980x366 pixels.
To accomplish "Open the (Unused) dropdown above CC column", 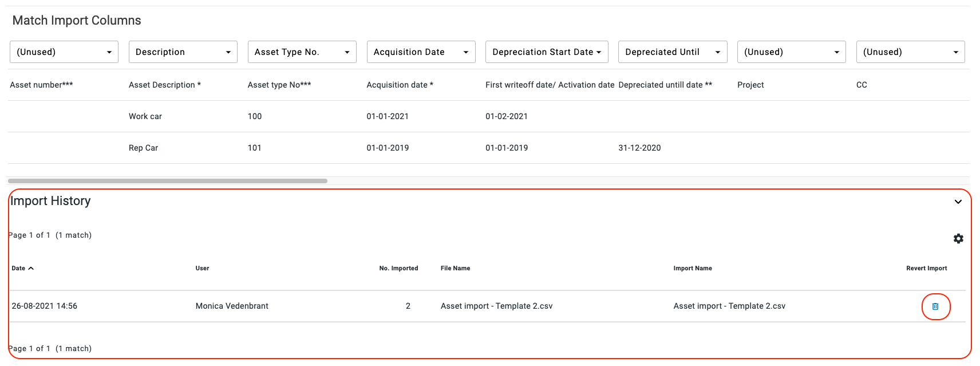I will (x=910, y=52).
